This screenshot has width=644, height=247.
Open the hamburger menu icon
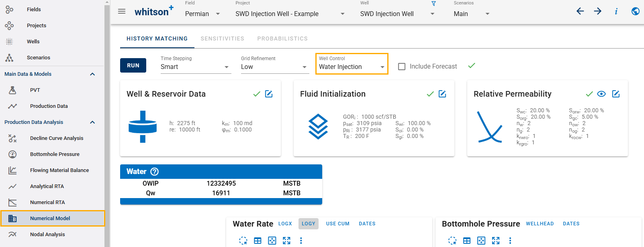122,12
